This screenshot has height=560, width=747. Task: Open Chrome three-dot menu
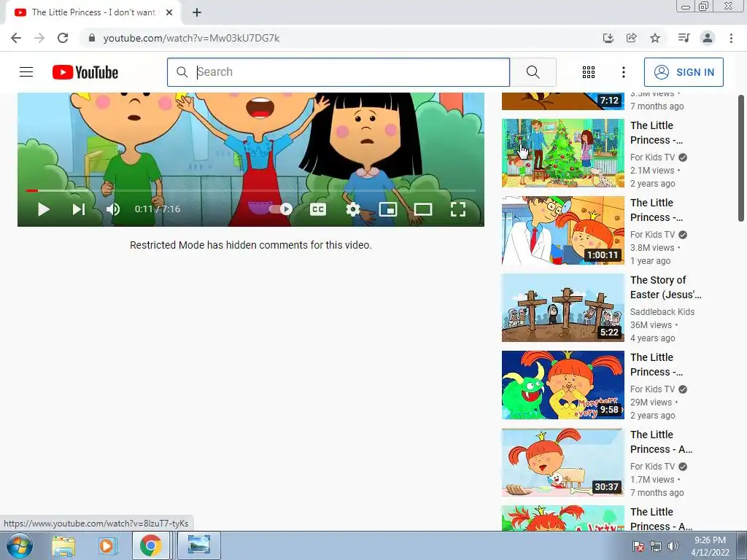pyautogui.click(x=731, y=38)
